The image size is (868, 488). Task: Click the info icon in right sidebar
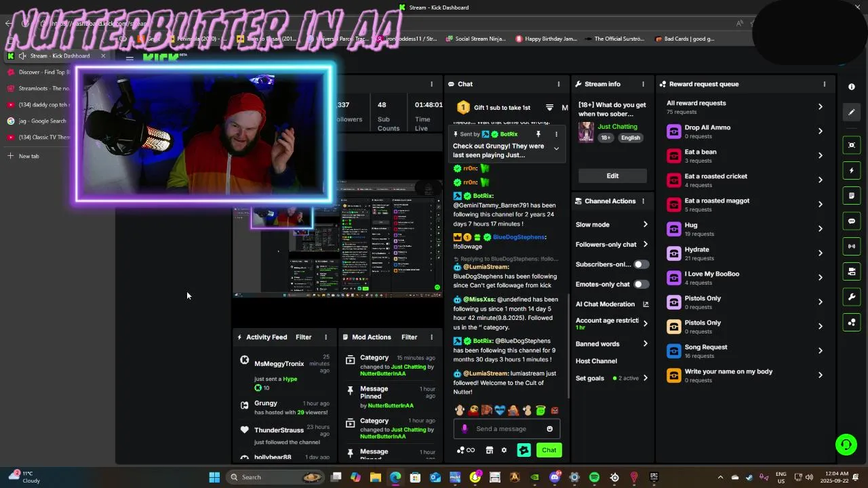click(x=852, y=87)
